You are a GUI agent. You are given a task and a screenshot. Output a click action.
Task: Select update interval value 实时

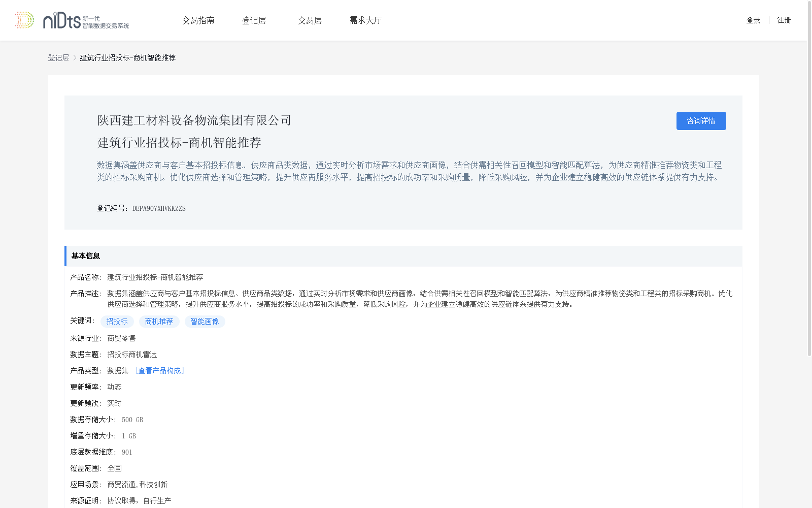click(x=114, y=403)
